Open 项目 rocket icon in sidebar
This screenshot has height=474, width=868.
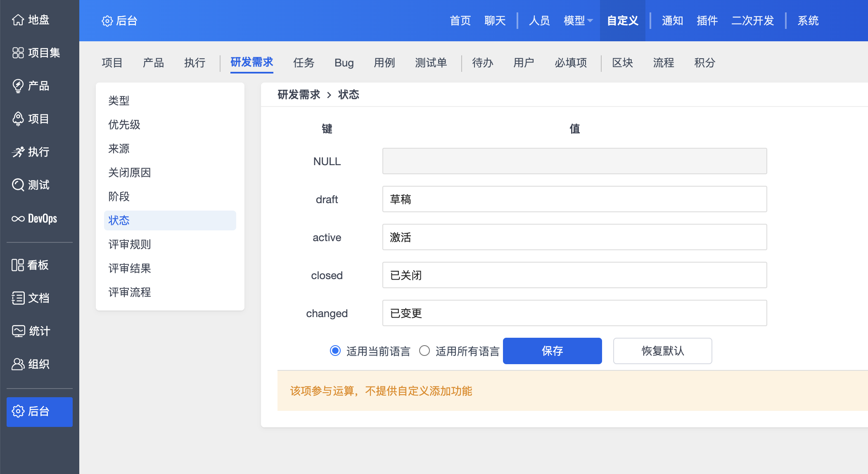click(x=18, y=119)
